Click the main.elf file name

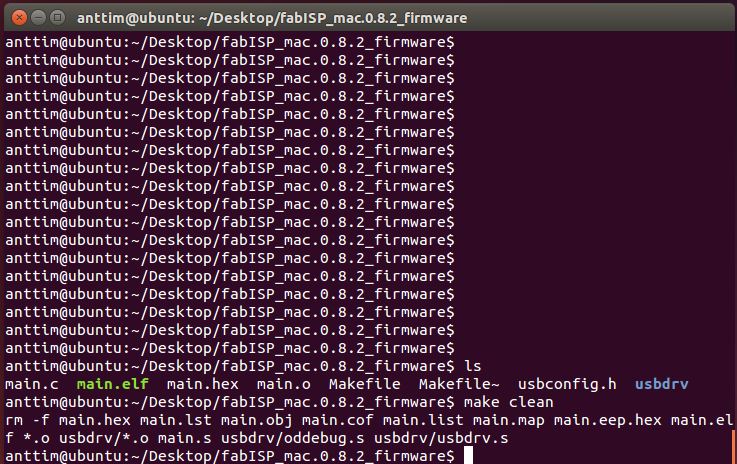click(113, 384)
